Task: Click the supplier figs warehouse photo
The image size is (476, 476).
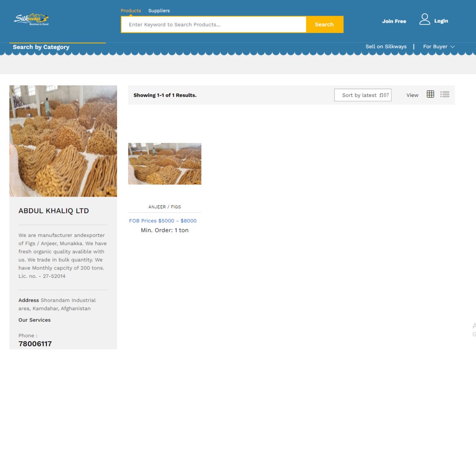Action: [63, 141]
